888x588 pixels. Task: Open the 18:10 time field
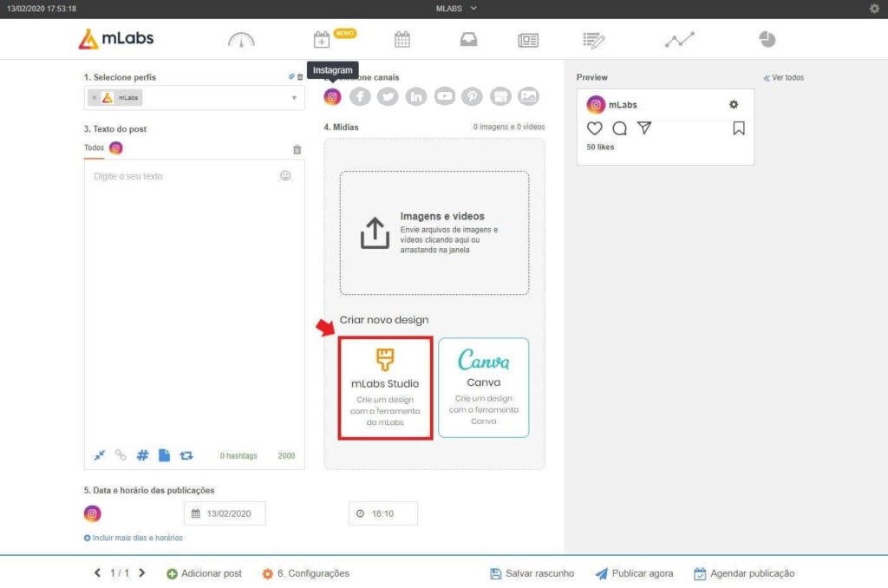383,513
